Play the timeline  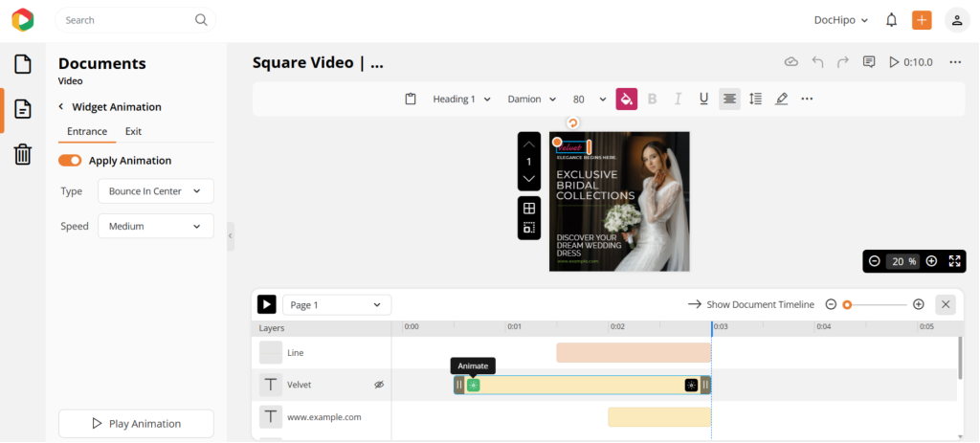(267, 305)
